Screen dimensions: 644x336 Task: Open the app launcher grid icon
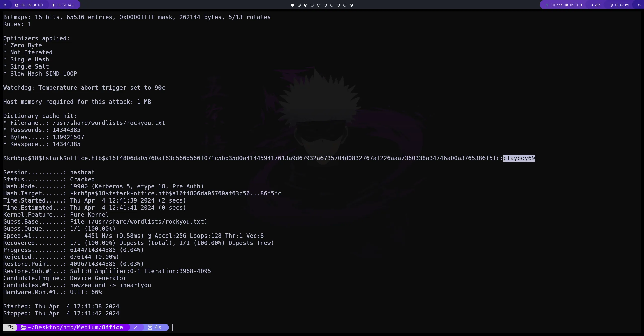[x=5, y=5]
